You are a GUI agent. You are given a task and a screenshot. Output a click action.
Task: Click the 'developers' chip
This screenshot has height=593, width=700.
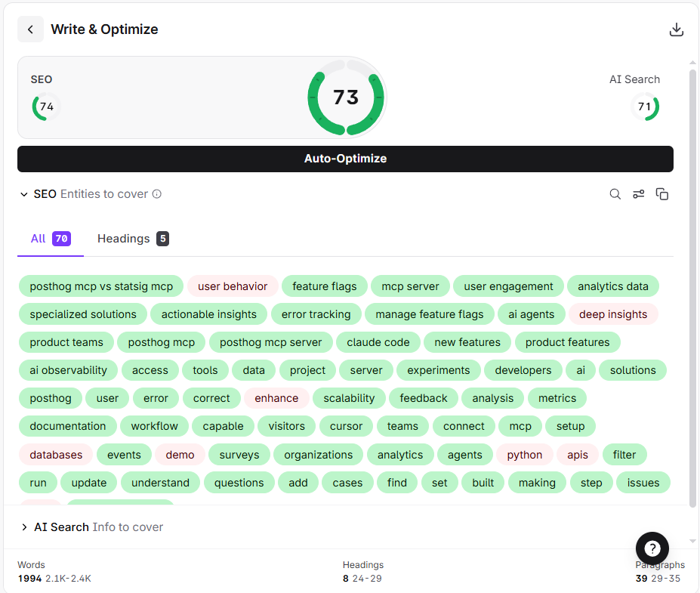(x=523, y=370)
